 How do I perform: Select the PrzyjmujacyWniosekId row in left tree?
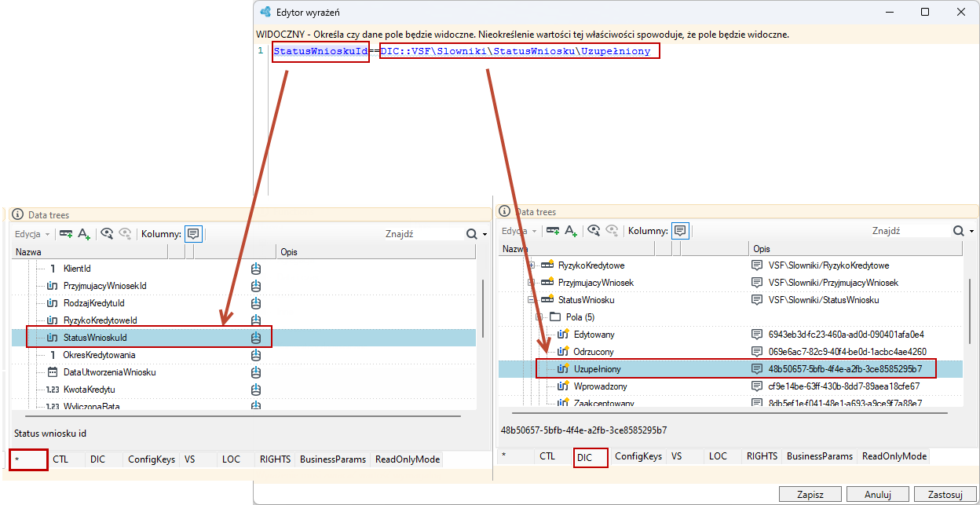tap(243, 286)
